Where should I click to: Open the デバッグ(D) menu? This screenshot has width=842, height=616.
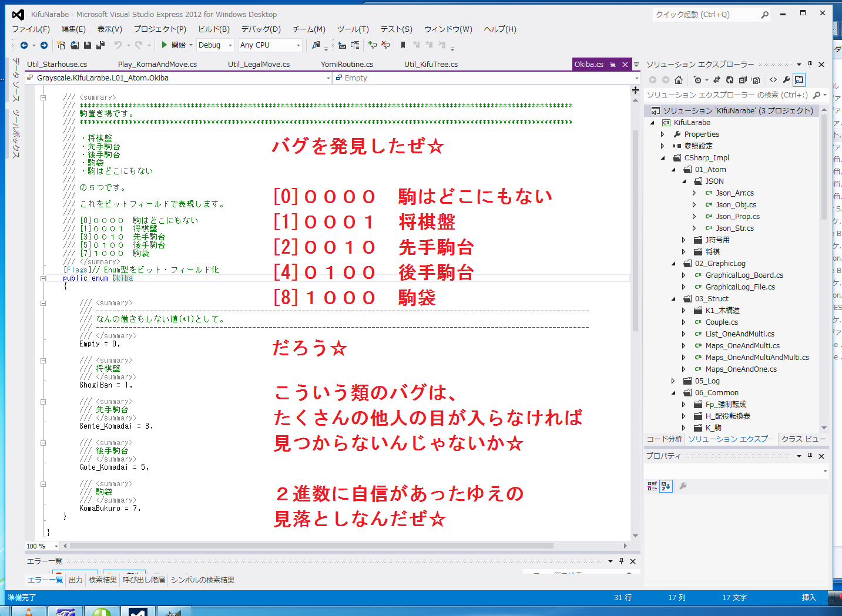click(x=261, y=29)
